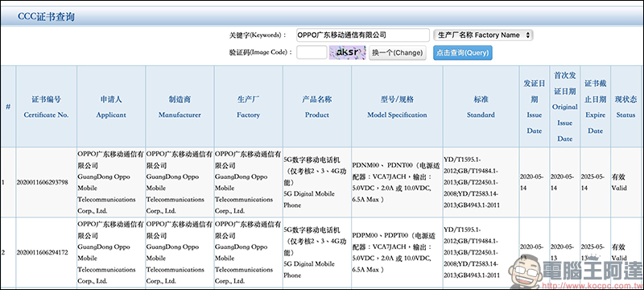Click the expire date 2025-05-14 cell
Screen dimensions: 644x290
(595, 182)
